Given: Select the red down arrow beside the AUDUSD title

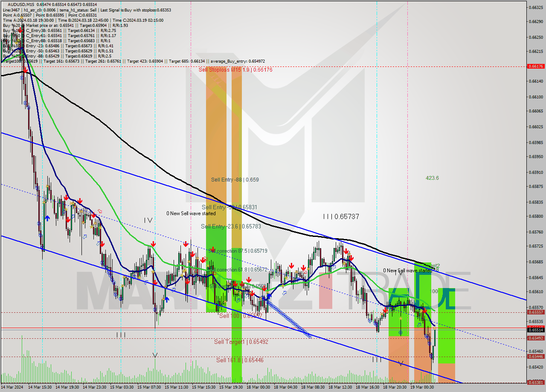Looking at the screenshot, I should [20, 30].
